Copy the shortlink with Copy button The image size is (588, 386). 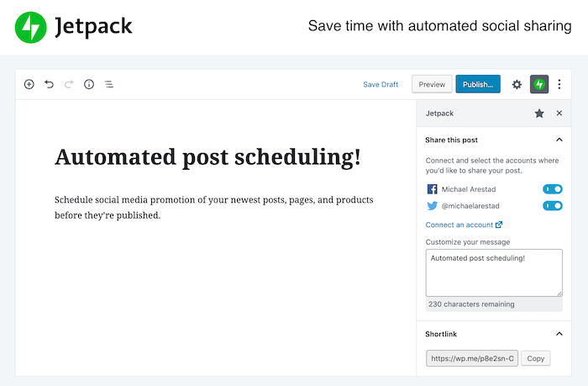pyautogui.click(x=535, y=358)
